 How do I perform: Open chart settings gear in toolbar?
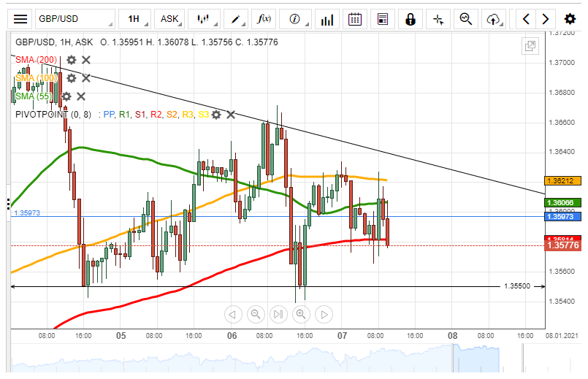[570, 19]
